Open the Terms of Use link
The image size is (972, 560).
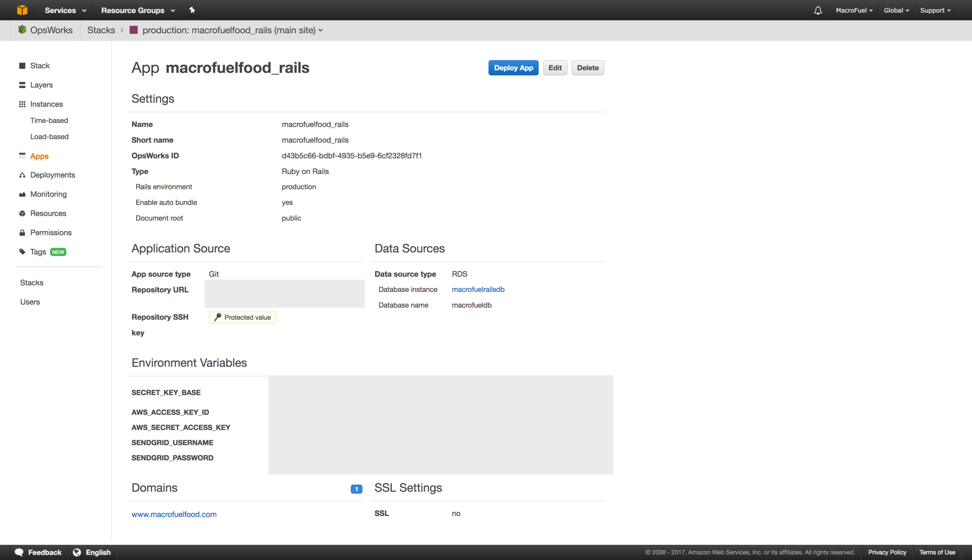937,552
